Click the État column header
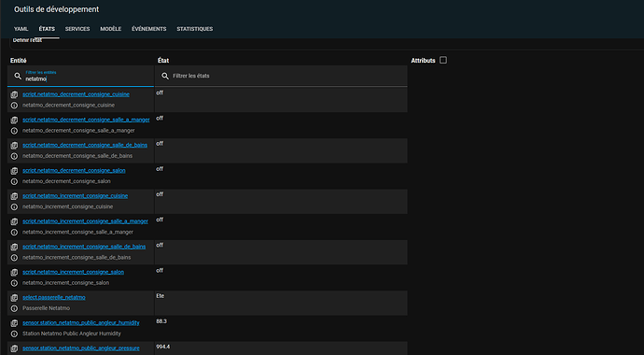Viewport: 644px width, 355px height. pos(163,61)
